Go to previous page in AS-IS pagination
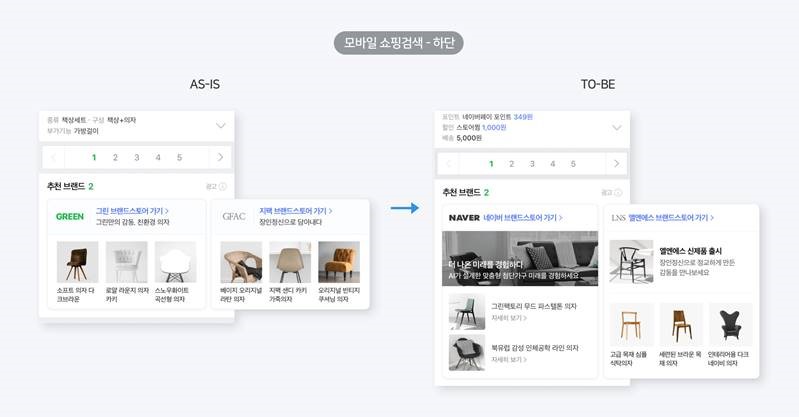This screenshot has height=417, width=799. (53, 157)
